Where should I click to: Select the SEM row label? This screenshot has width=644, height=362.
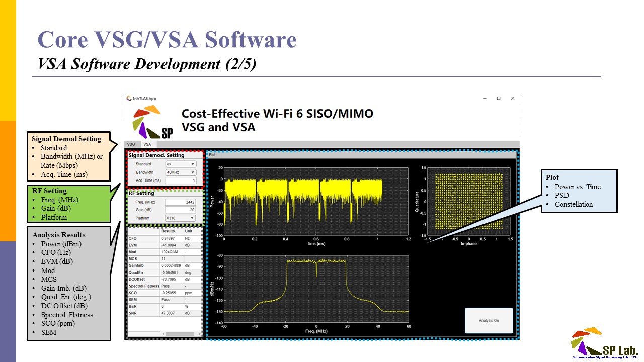(144, 300)
